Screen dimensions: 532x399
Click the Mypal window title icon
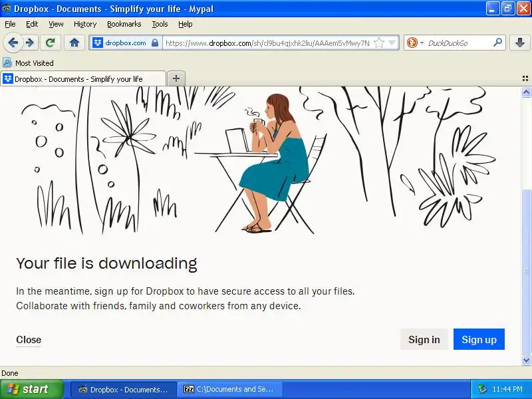(7, 9)
